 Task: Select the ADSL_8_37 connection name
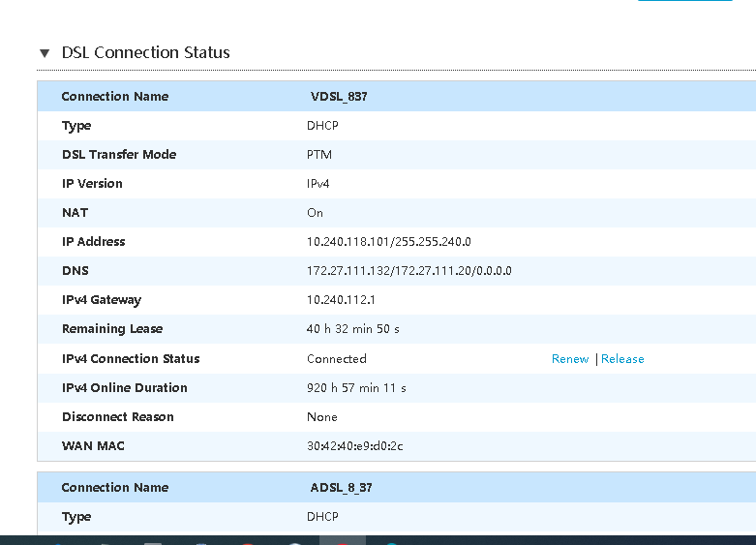341,488
